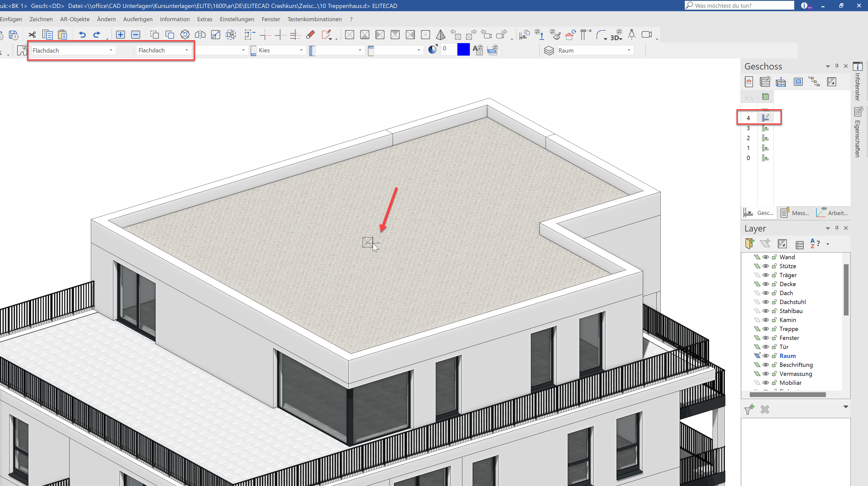Click the red edit-pencil square icon
Viewport: 868px width, 486px height.
pyautogui.click(x=326, y=35)
